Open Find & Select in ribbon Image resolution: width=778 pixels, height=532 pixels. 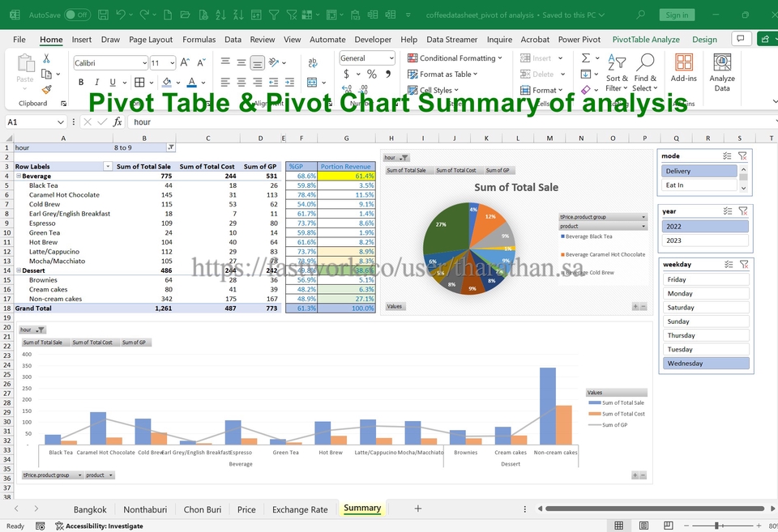[646, 72]
